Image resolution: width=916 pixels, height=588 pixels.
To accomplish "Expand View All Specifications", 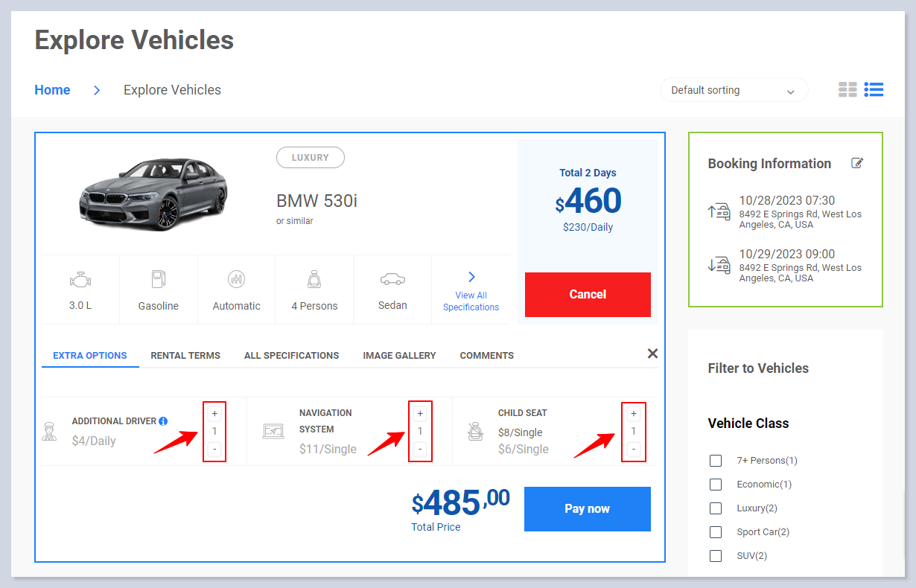I will pyautogui.click(x=471, y=292).
